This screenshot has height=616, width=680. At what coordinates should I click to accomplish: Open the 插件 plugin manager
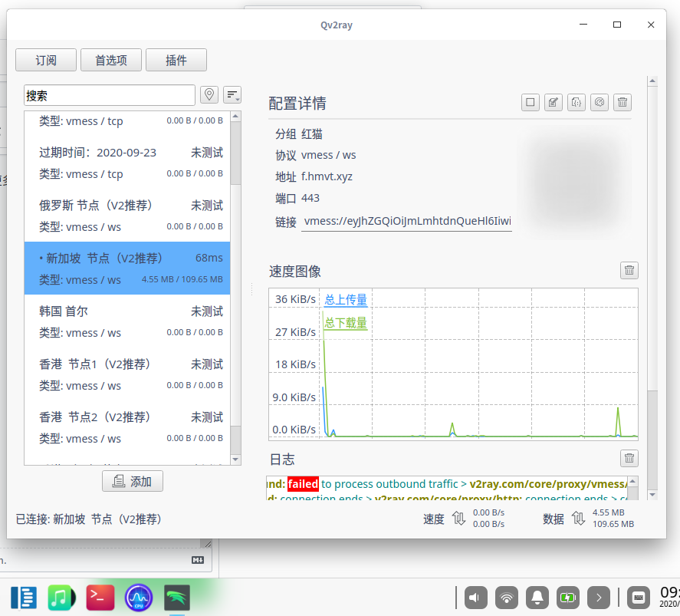tap(176, 59)
